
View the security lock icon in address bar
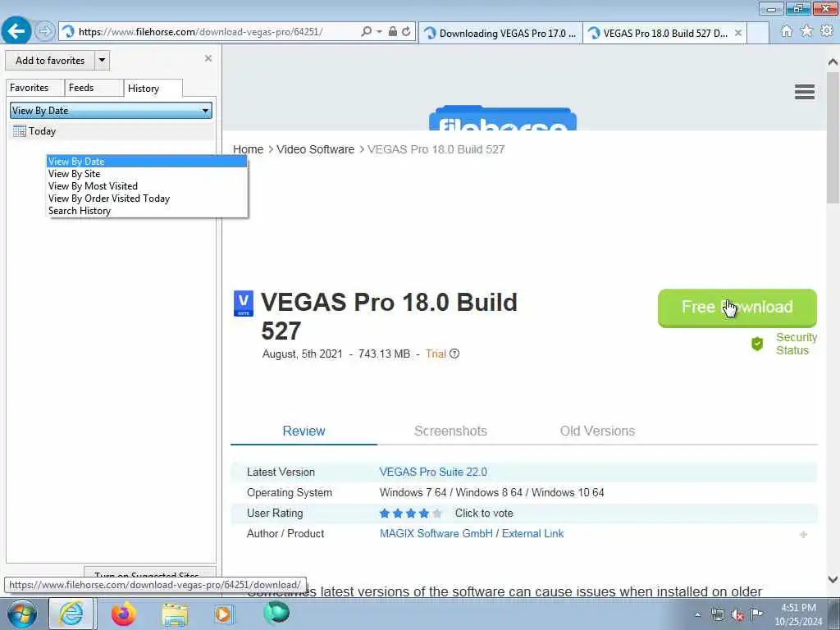coord(393,32)
